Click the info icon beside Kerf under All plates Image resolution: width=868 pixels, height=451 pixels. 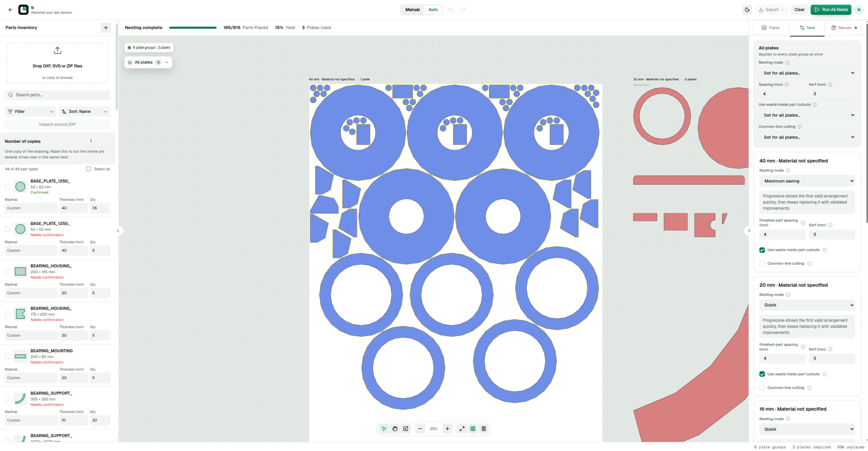830,85
